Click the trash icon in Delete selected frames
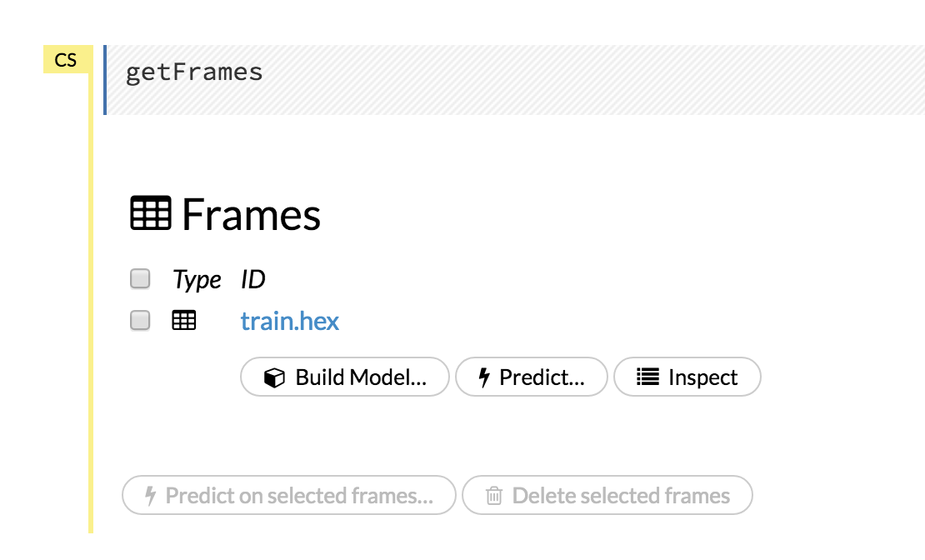 pyautogui.click(x=492, y=495)
